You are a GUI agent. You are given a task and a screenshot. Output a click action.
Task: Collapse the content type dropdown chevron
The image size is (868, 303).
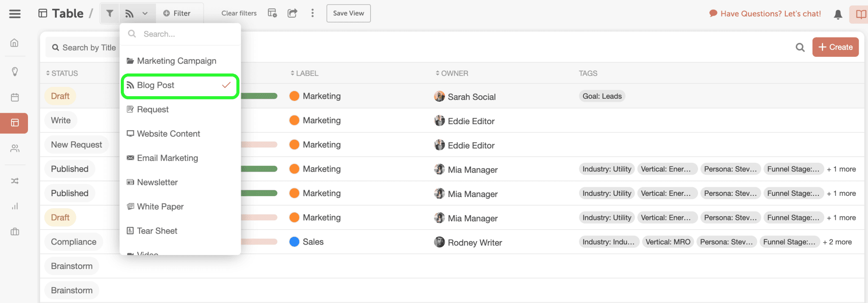(x=145, y=14)
